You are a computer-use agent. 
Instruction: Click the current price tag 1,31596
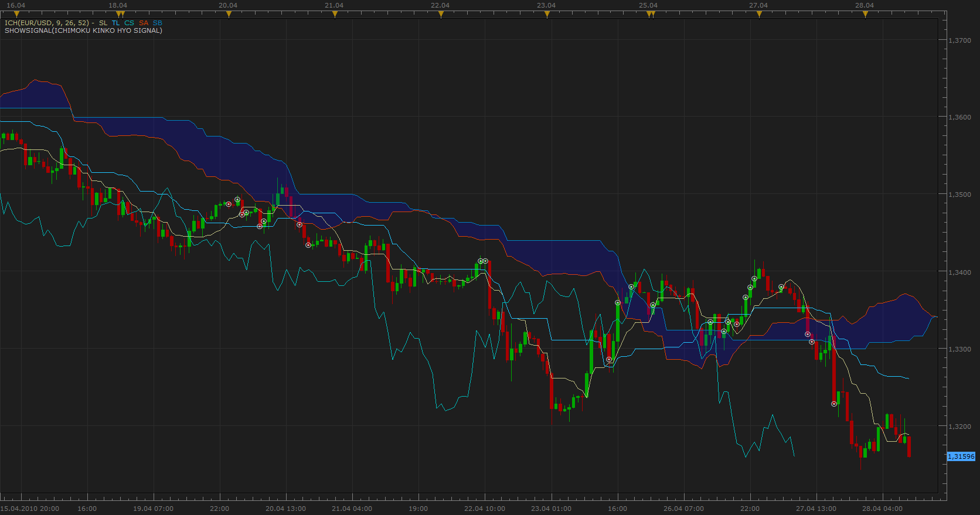(x=961, y=456)
